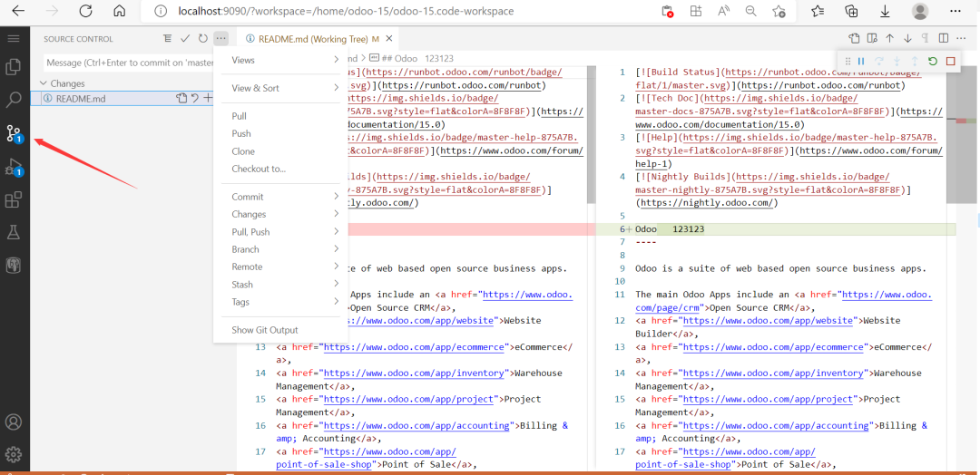Expand the Stash submenu
Viewport: 980px width, 475px height.
click(280, 284)
